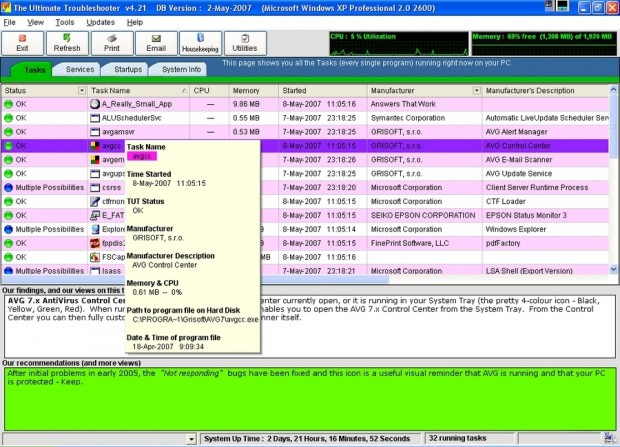Click the CPU utilization graph
Image resolution: width=620 pixels, height=447 pixels.
pyautogui.click(x=399, y=44)
